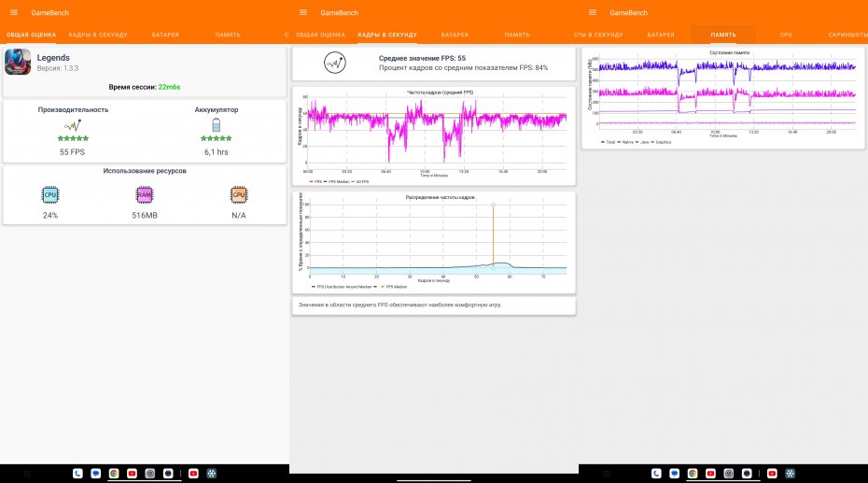This screenshot has width=868, height=483.
Task: Select the ПАМЯТЬ tab in the middle panel
Action: point(517,35)
